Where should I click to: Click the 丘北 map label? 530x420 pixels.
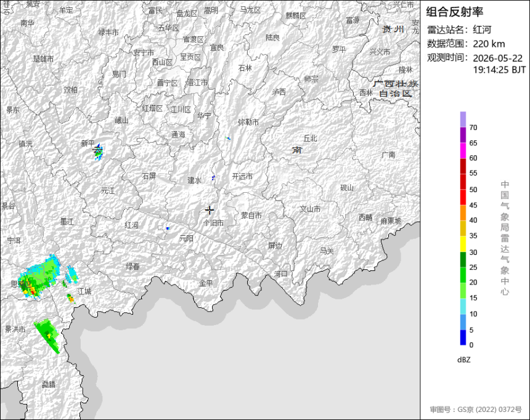click(310, 138)
